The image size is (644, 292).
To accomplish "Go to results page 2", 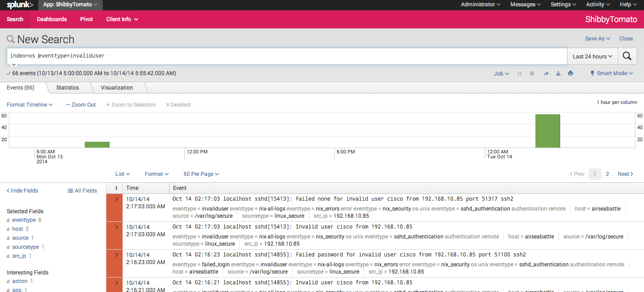I will pos(607,174).
